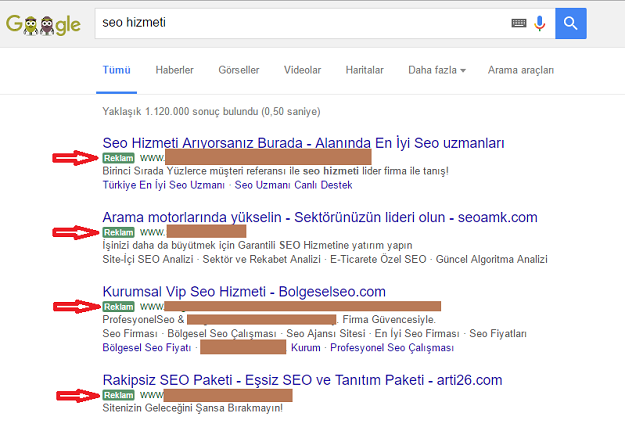The height and width of the screenshot is (431, 625).
Task: Click 'Bölgesel Seo Çalışması' text
Action: 222,333
